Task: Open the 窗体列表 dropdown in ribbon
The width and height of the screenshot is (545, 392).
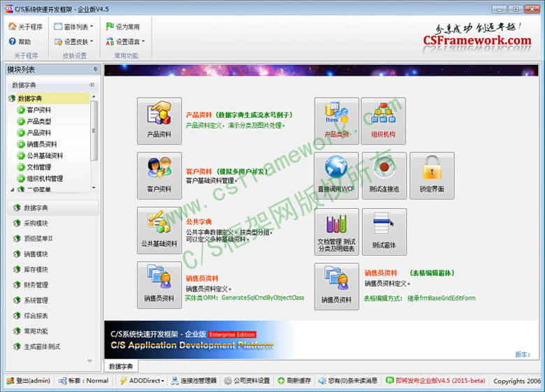Action: tap(73, 27)
